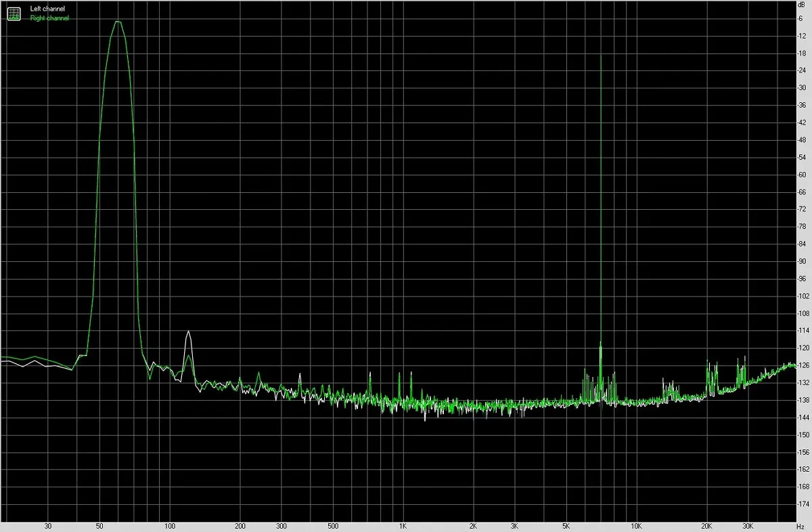
Task: Click the -78 dB scale label
Action: pyautogui.click(x=802, y=227)
